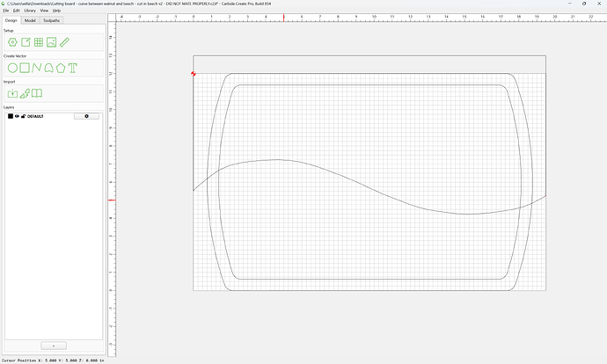Click the Set Background Image icon
Screen dimensions: 607x364
(52, 42)
